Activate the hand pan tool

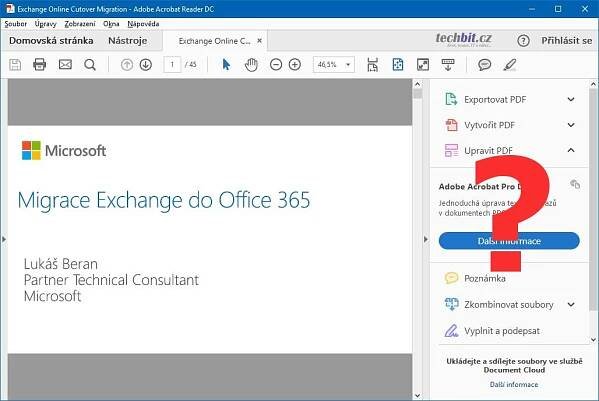(x=251, y=65)
